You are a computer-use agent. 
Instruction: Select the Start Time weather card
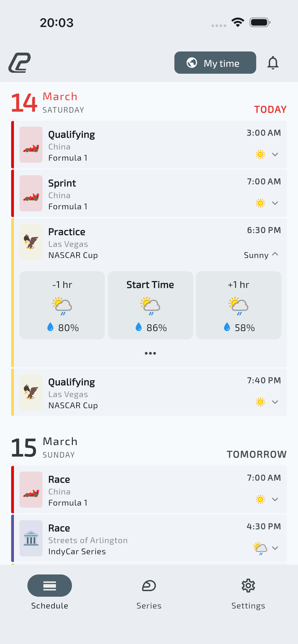(x=150, y=305)
